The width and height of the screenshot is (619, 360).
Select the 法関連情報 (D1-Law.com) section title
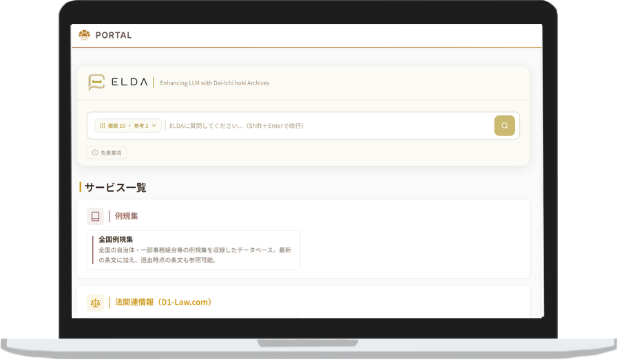pos(163,302)
